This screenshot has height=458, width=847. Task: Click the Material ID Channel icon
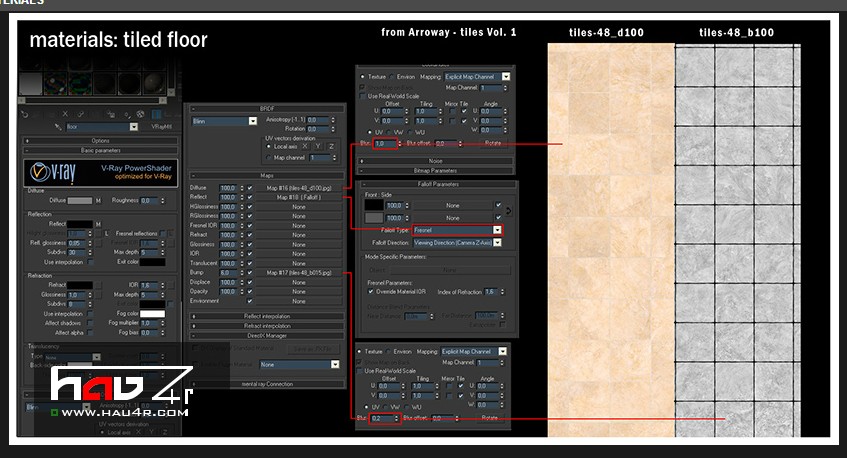(127, 115)
